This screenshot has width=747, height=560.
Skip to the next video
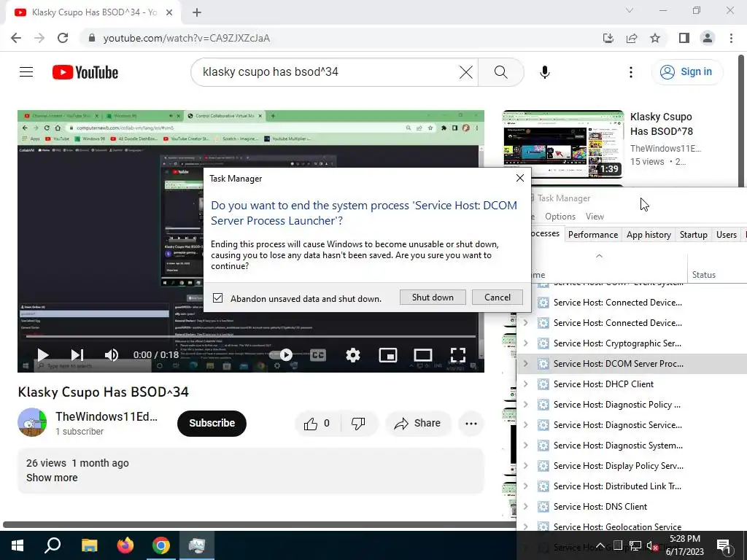[x=77, y=355]
